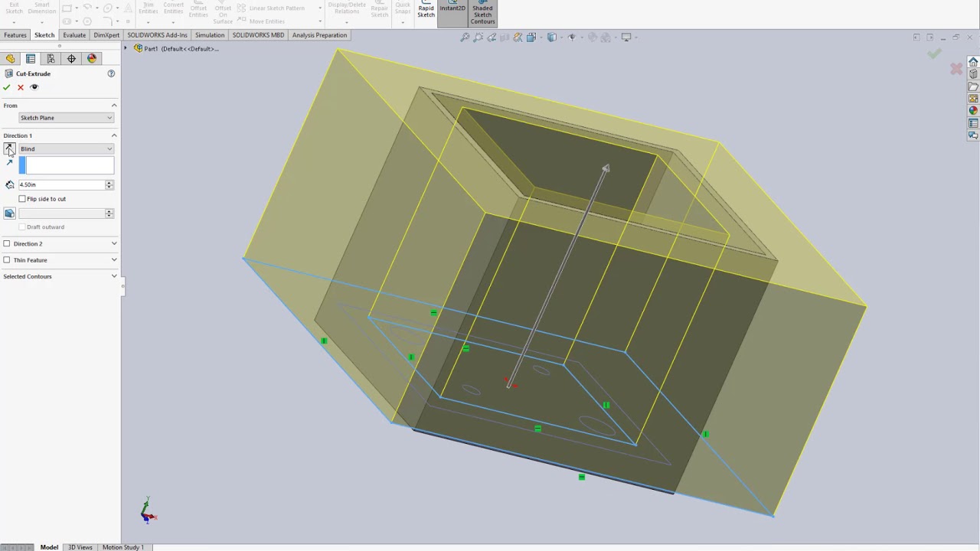
Task: Expand the Direction 2 section arrow
Action: pyautogui.click(x=114, y=243)
